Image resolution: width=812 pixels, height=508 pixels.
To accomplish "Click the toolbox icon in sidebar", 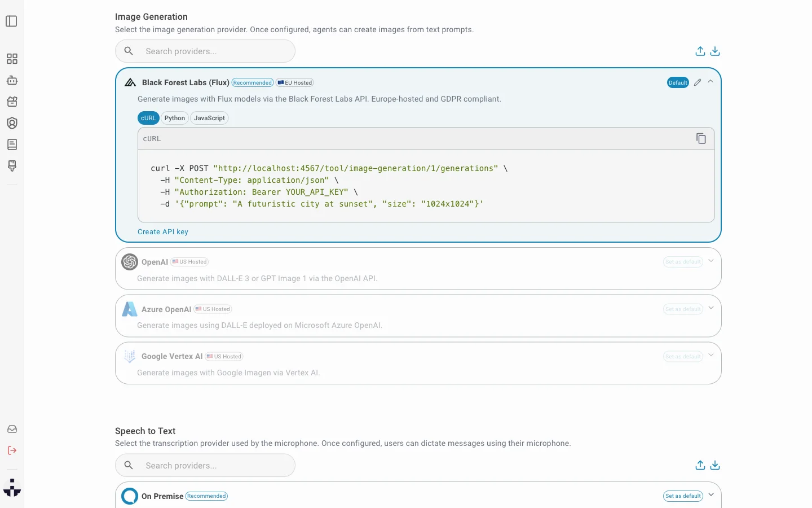I will point(12,102).
